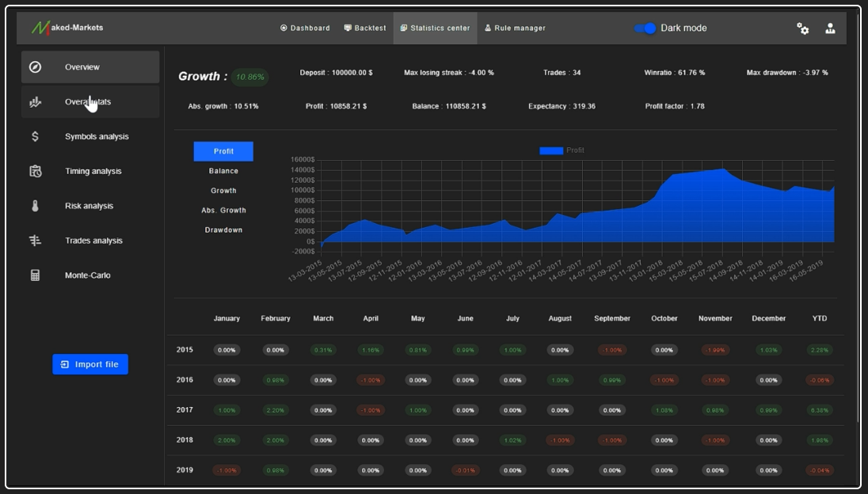Image resolution: width=868 pixels, height=494 pixels.
Task: Click the Import file button
Action: coord(89,364)
